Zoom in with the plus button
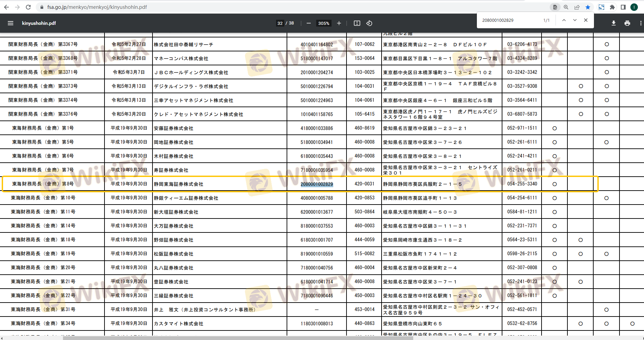Screen dimensions: 644x340 (339, 23)
